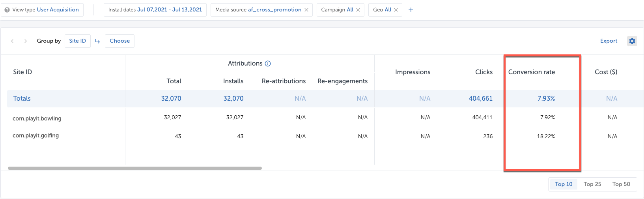Remove the Geo All filter
644x199 pixels.
(396, 10)
